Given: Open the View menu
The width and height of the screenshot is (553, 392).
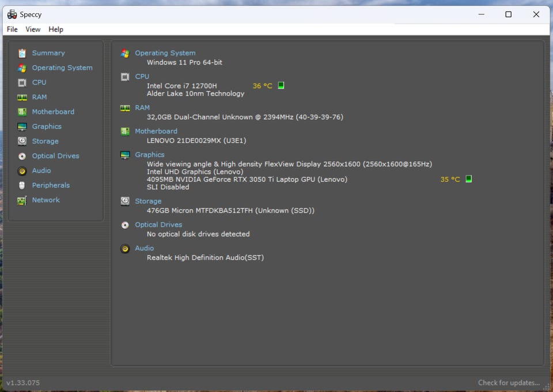Looking at the screenshot, I should coord(33,29).
